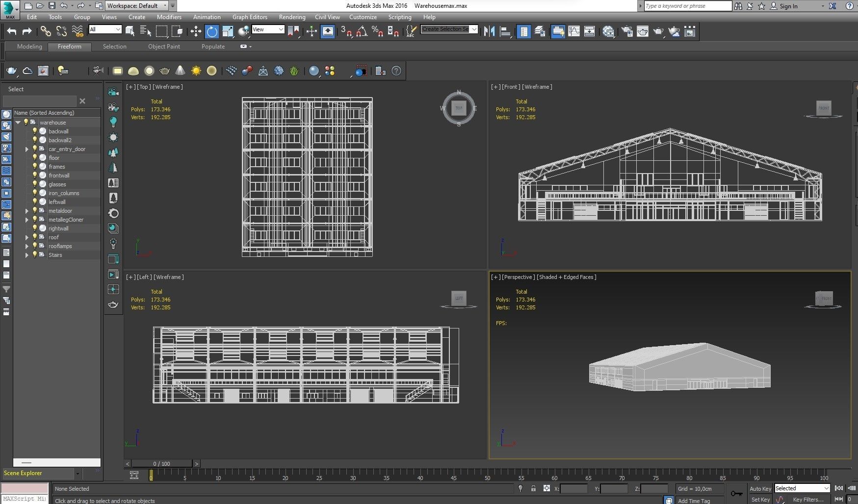The height and width of the screenshot is (504, 858).
Task: Click the plant foliage icon
Action: pyautogui.click(x=294, y=71)
